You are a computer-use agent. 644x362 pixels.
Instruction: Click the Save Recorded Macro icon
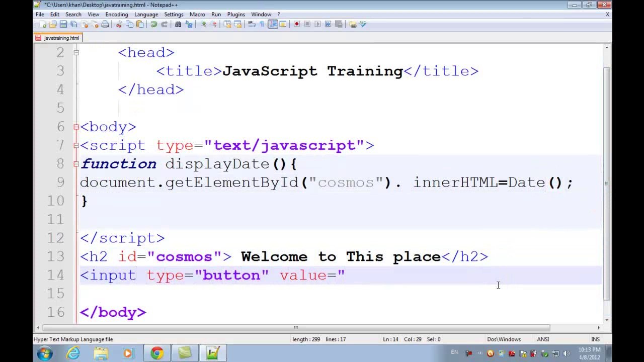[339, 24]
